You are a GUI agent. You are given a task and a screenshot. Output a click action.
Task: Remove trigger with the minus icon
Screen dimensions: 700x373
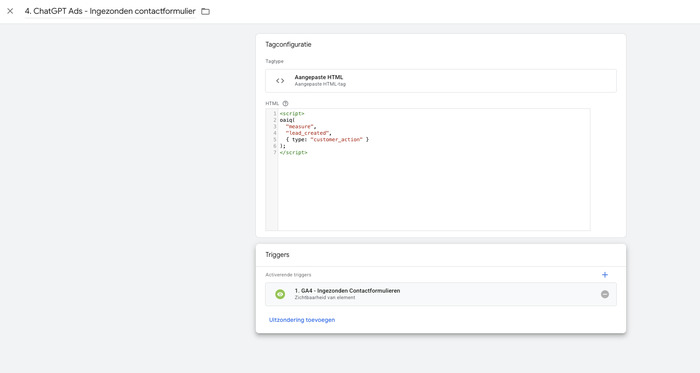(x=604, y=294)
